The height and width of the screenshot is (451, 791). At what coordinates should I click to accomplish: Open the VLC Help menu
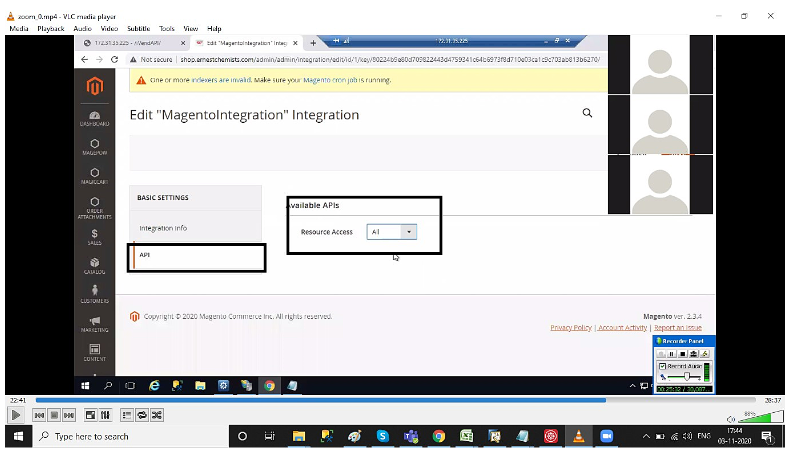point(214,29)
